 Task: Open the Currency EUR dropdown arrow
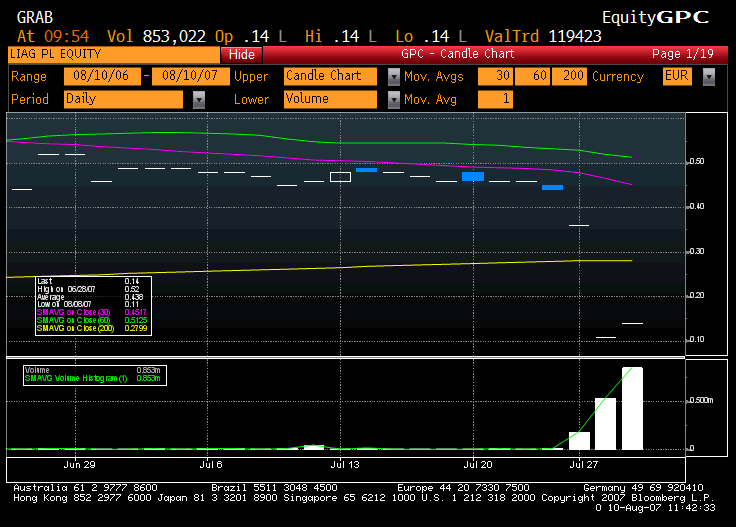pyautogui.click(x=709, y=76)
